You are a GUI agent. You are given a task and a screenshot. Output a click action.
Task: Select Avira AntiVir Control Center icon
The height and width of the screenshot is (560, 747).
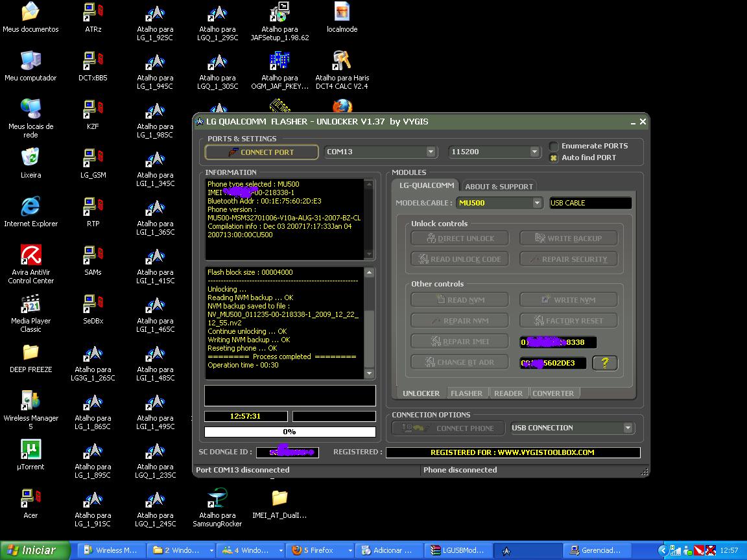pyautogui.click(x=30, y=264)
